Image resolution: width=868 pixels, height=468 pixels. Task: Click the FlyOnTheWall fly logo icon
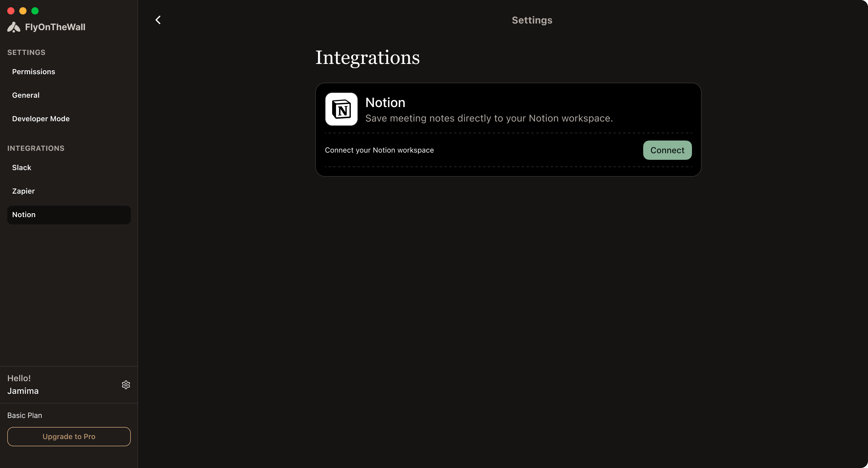tap(14, 27)
